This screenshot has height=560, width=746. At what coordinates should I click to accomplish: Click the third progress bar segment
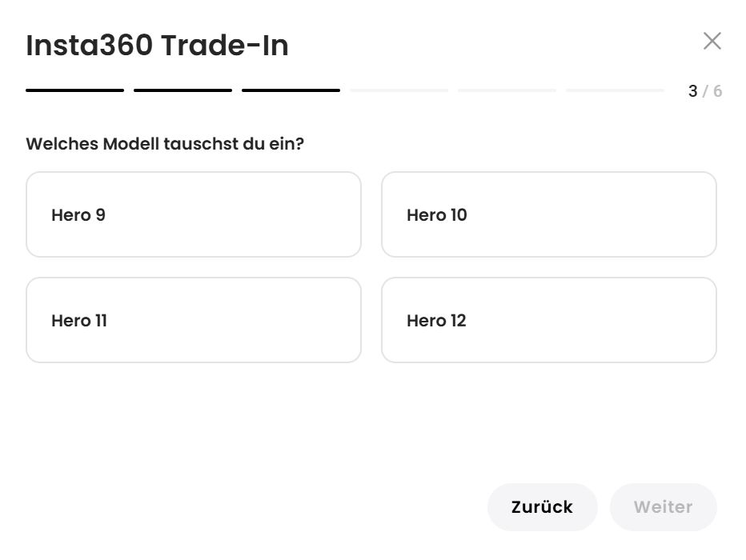[291, 90]
